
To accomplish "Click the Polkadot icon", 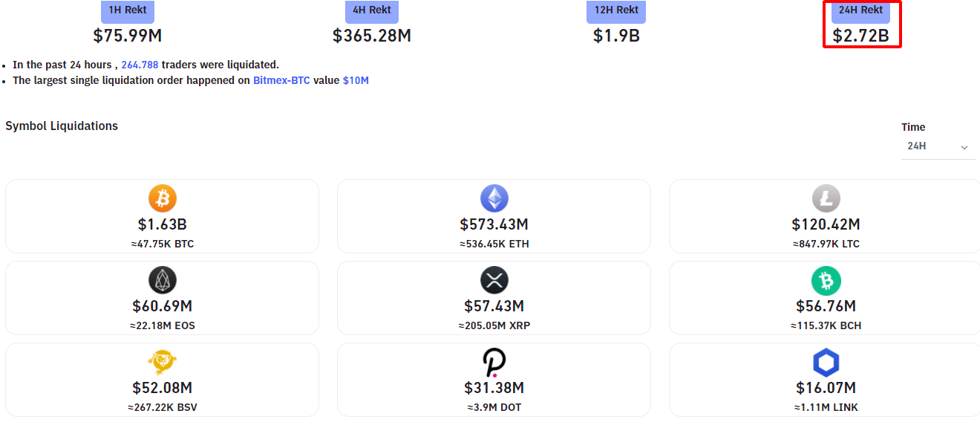I will tap(494, 363).
